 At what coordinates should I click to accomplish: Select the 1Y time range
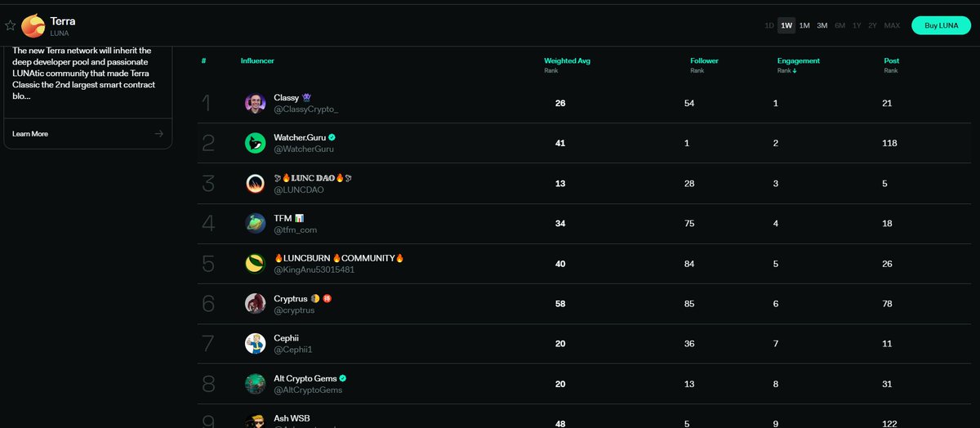pyautogui.click(x=857, y=25)
